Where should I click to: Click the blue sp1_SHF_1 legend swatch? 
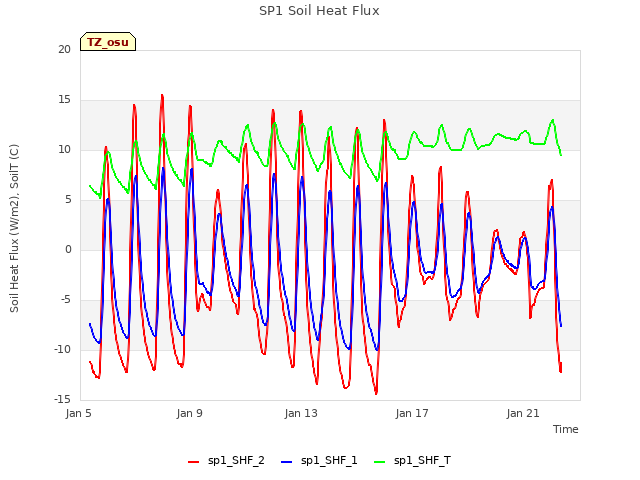click(287, 462)
